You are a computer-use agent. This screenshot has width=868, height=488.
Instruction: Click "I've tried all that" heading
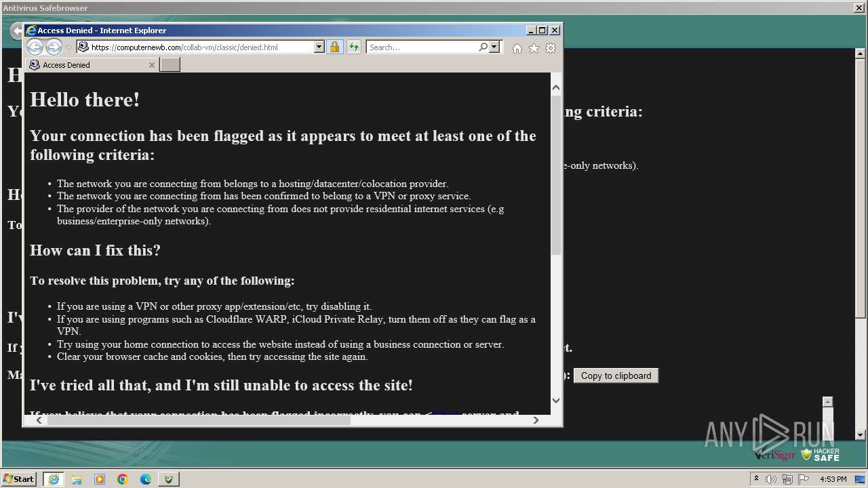coord(221,385)
